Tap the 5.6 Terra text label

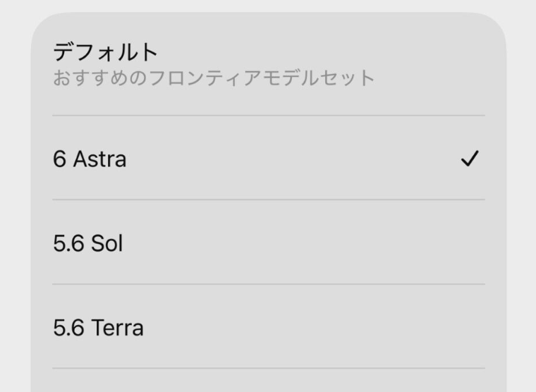98,327
